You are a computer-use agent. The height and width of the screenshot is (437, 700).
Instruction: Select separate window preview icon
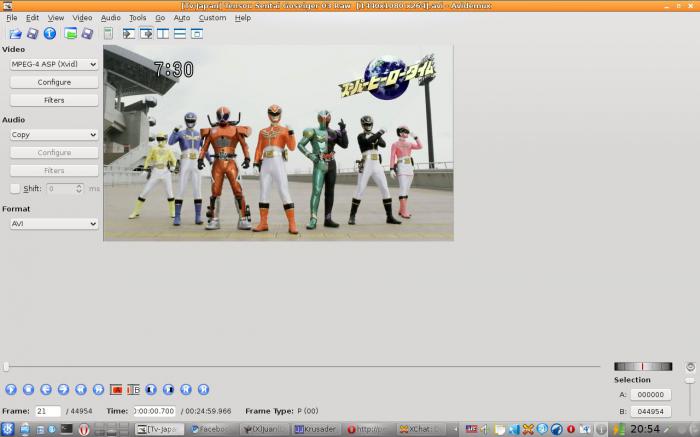[197, 33]
